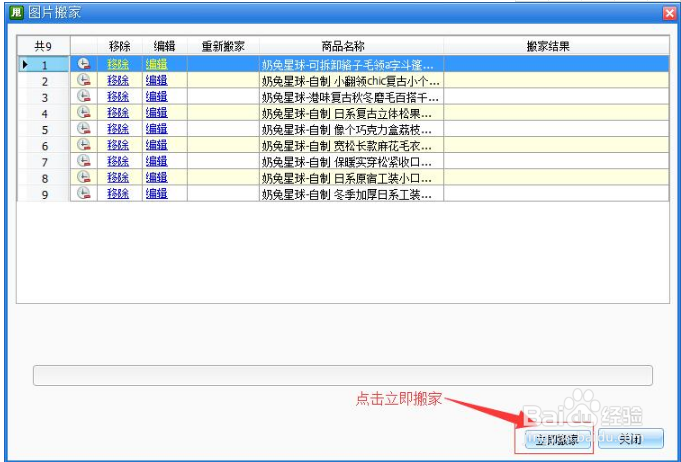Click the status clock icon in row 9
Screen dimensions: 681x462
[x=84, y=193]
